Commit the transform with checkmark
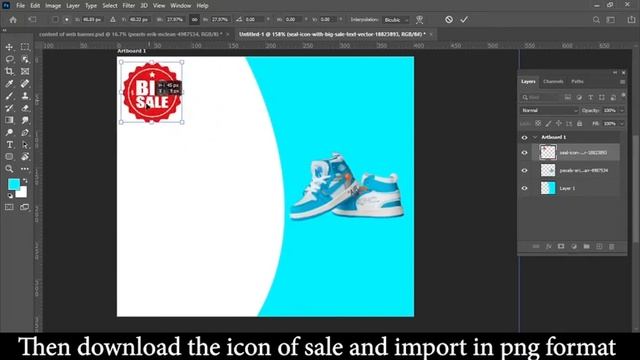The height and width of the screenshot is (360, 640). [x=464, y=20]
